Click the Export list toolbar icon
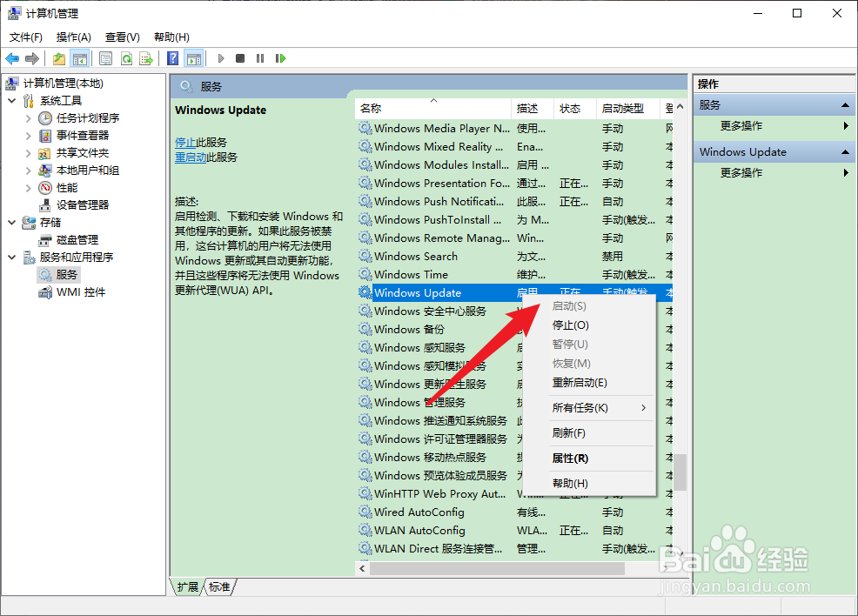Image resolution: width=858 pixels, height=616 pixels. pyautogui.click(x=146, y=58)
